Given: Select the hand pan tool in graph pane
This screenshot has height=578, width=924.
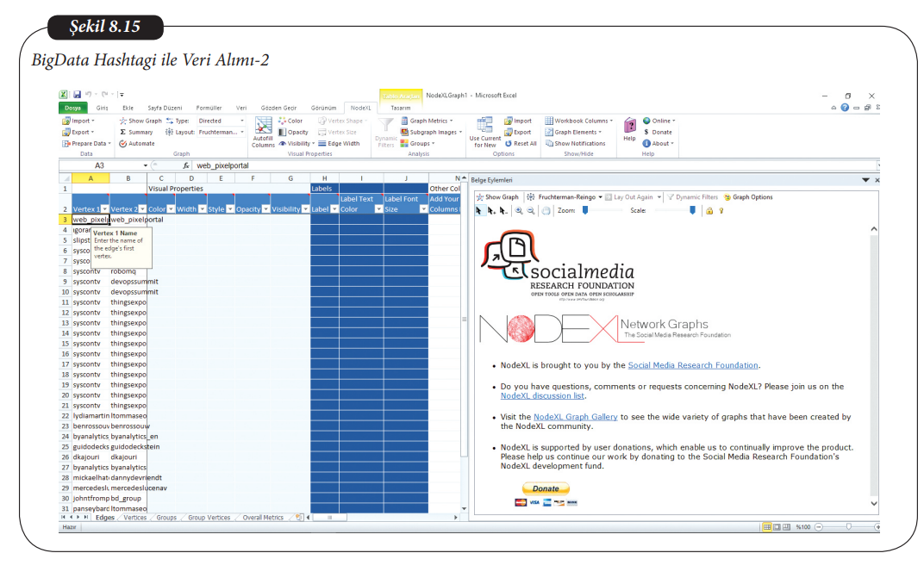Looking at the screenshot, I should point(546,210).
